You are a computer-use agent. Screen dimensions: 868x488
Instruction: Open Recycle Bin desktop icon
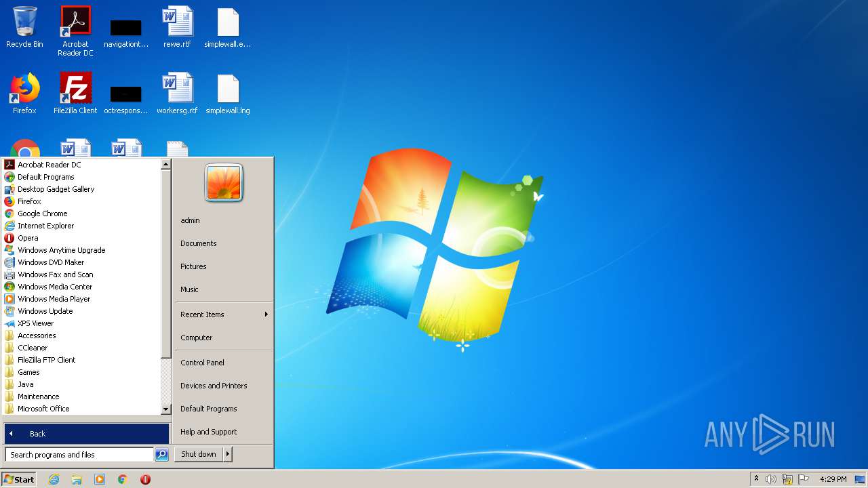[24, 27]
